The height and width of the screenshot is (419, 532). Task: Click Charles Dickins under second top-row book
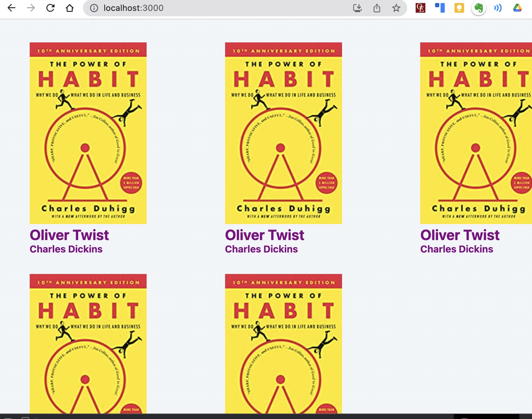pyautogui.click(x=261, y=249)
